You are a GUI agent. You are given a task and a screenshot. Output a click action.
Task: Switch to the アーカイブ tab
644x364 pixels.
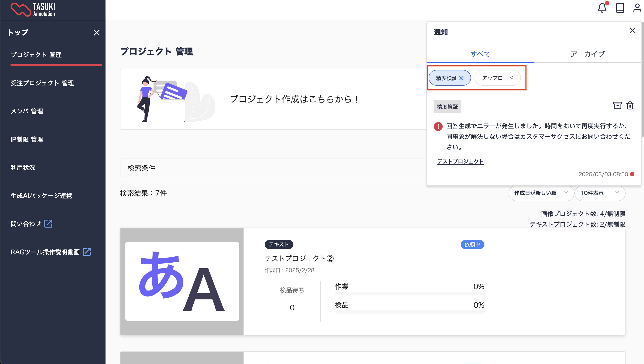tap(588, 54)
